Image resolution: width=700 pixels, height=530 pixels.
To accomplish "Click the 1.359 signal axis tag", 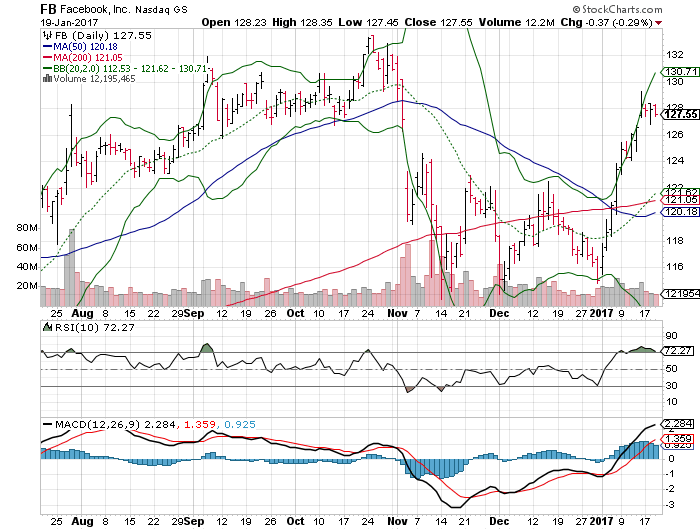I will tap(679, 438).
